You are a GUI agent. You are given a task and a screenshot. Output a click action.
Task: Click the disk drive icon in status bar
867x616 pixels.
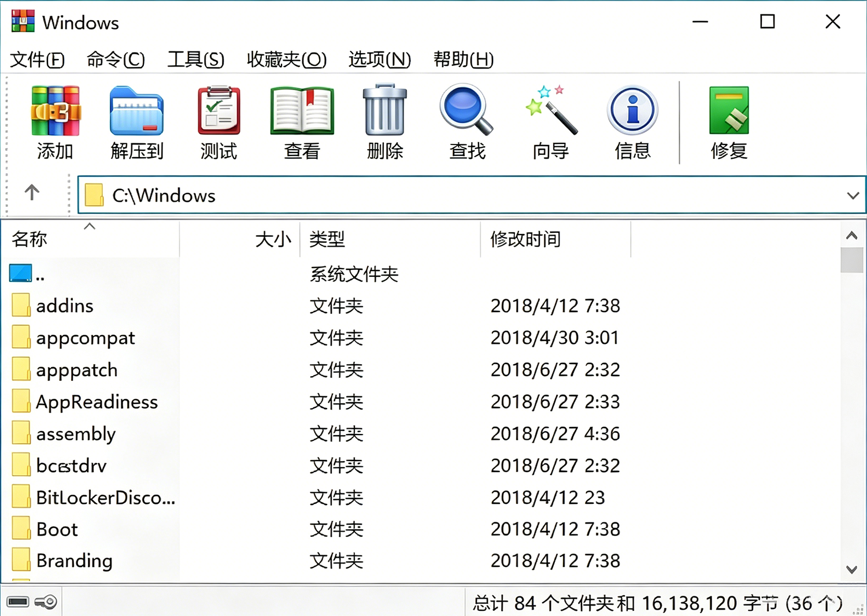click(x=18, y=602)
